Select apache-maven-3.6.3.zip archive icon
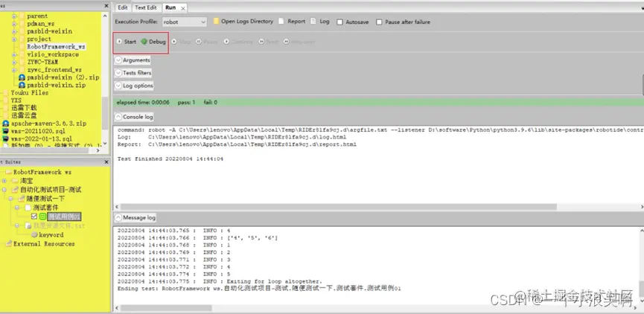 tap(6, 123)
